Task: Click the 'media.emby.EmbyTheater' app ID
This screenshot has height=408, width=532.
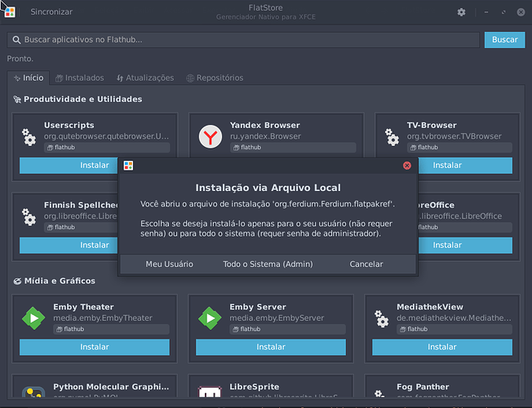Action: (x=103, y=318)
